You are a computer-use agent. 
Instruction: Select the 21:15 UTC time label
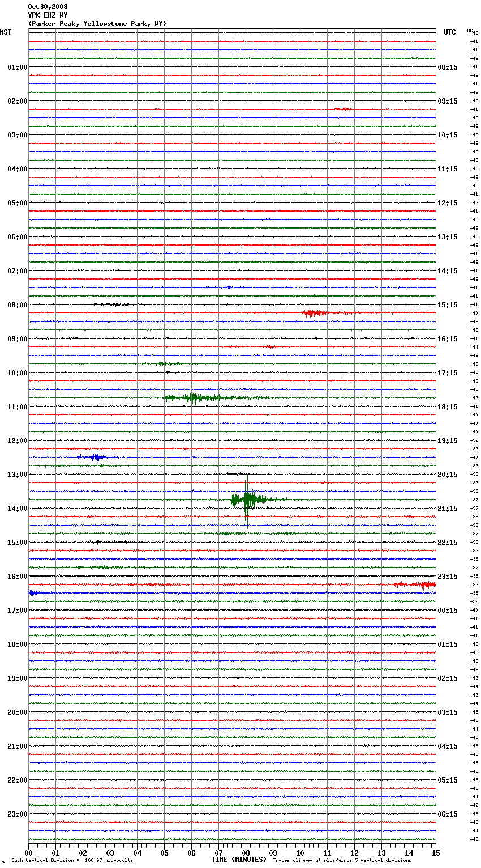pyautogui.click(x=448, y=509)
